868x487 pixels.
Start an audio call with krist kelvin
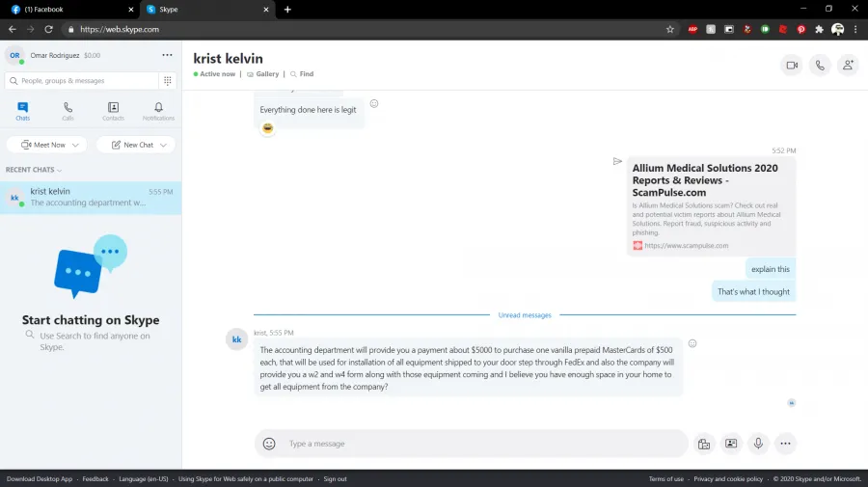[x=820, y=66]
